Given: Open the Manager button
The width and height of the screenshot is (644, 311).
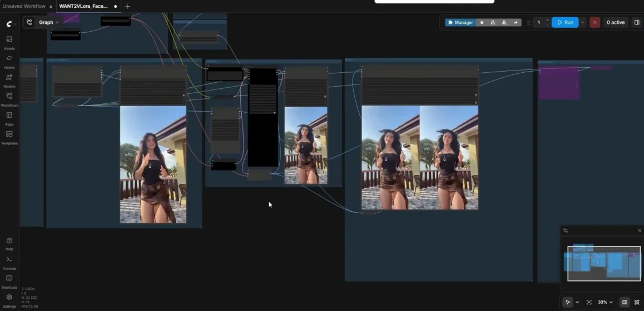Looking at the screenshot, I should point(460,23).
